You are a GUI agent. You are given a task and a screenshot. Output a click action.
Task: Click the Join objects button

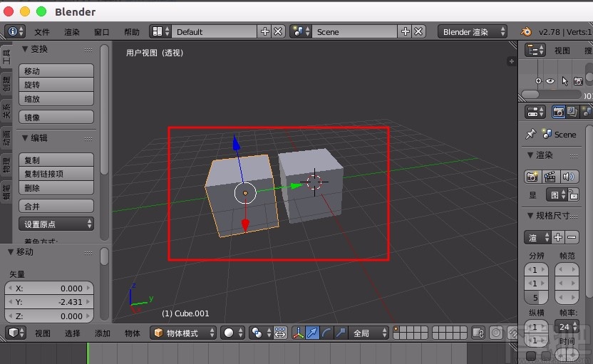coord(56,206)
